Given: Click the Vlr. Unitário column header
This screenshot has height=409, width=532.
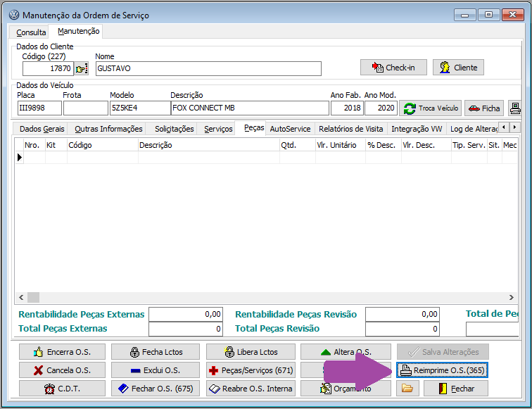Looking at the screenshot, I should point(341,145).
